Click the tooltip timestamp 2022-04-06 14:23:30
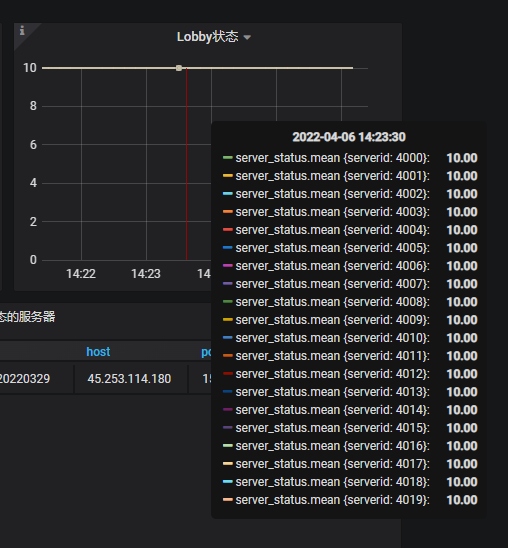 349,137
